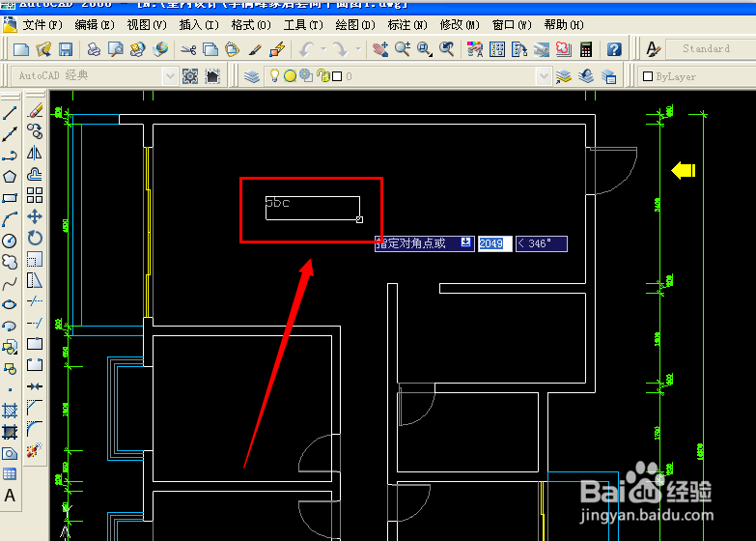
Task: Open the 文件(F) menu
Action: click(42, 24)
